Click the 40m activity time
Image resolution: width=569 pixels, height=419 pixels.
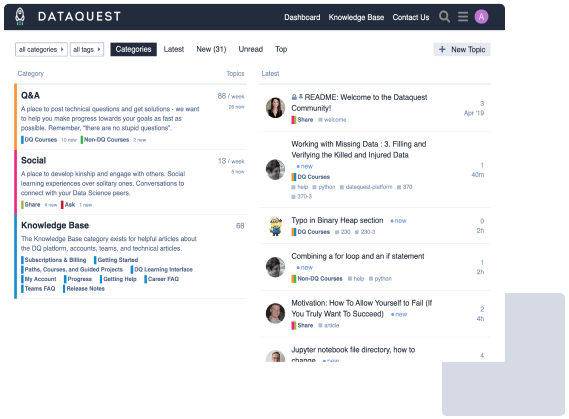point(478,174)
